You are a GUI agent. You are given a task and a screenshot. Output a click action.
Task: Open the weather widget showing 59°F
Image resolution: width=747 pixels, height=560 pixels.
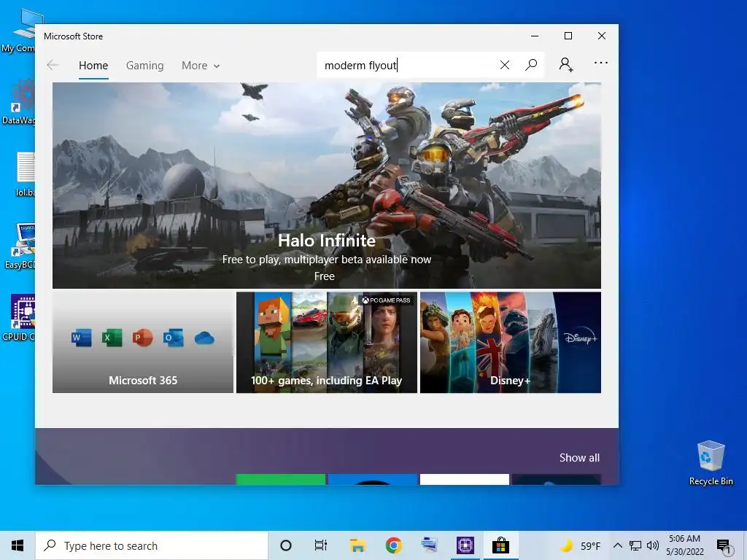coord(580,545)
